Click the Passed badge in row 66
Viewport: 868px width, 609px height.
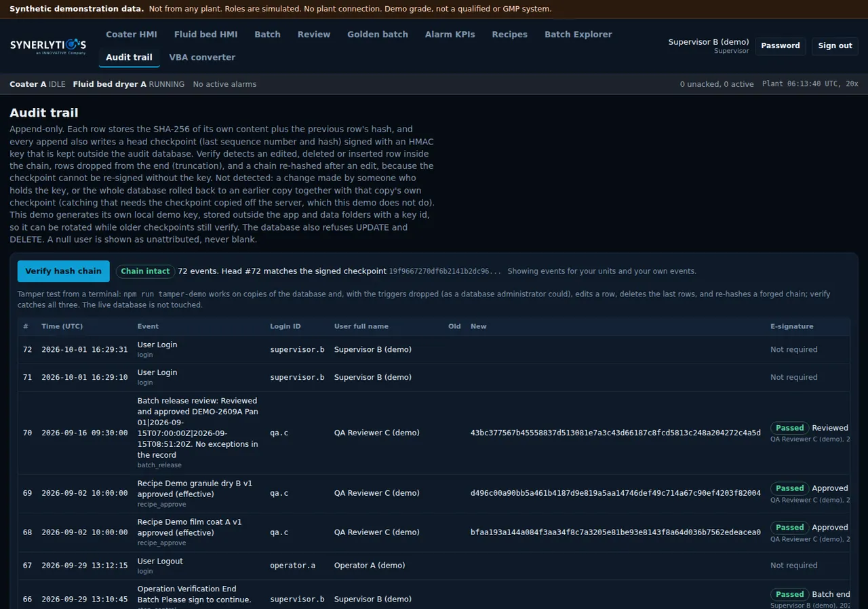(x=789, y=594)
